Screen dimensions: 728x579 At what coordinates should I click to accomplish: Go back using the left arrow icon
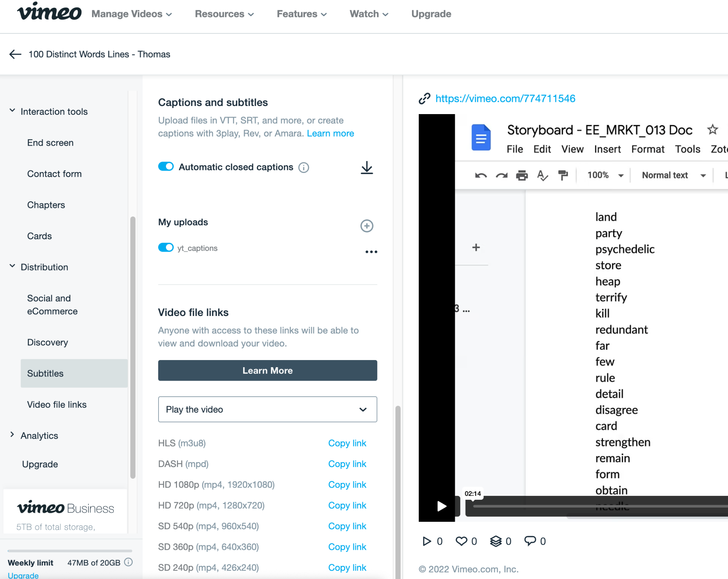pyautogui.click(x=15, y=54)
